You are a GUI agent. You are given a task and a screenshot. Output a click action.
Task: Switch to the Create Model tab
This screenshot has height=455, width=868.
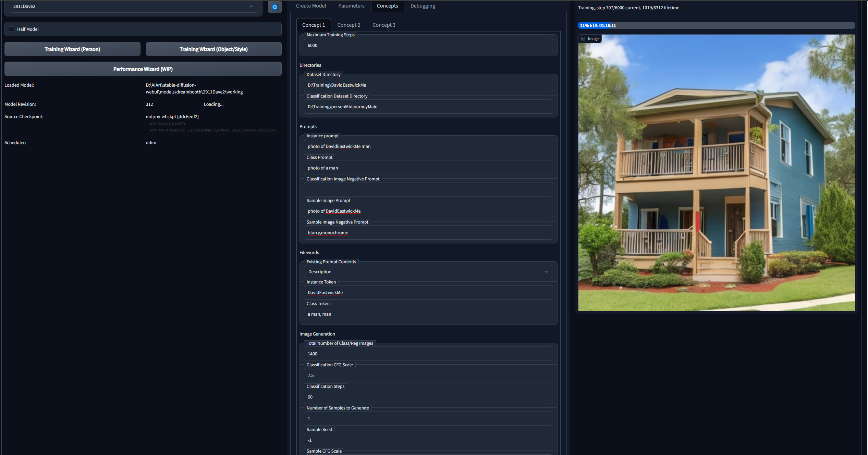click(x=311, y=5)
